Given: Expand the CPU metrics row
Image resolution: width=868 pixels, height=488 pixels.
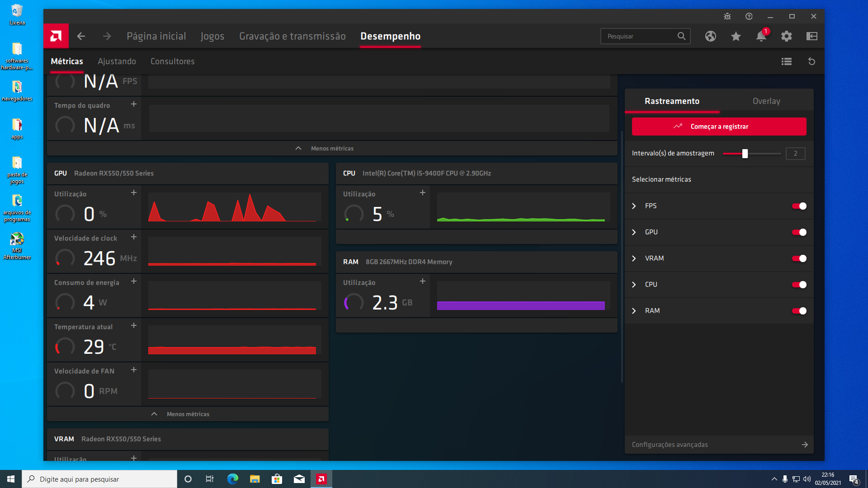Looking at the screenshot, I should [x=634, y=285].
